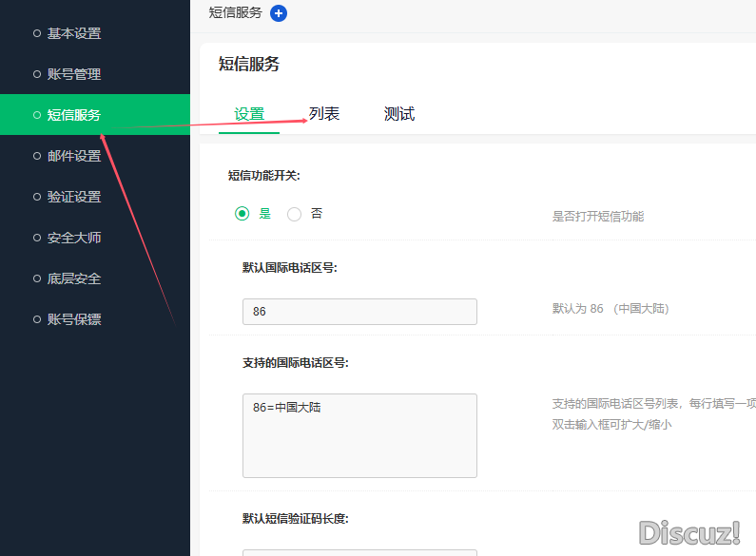
Task: Select the 否 radio button to disable SMS
Action: 295,214
